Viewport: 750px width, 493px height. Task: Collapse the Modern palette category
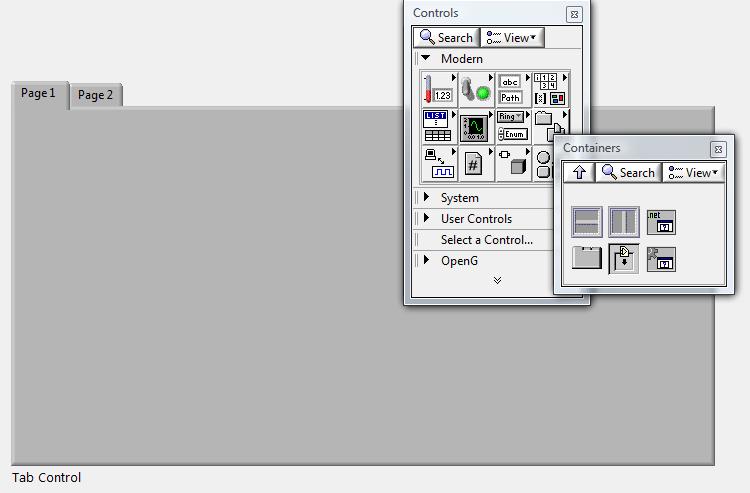[427, 59]
